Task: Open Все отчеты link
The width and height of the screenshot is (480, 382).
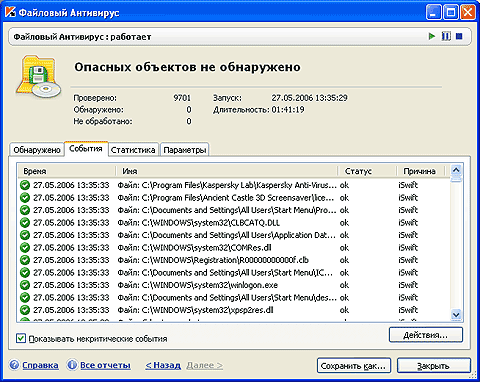Action: (x=105, y=365)
